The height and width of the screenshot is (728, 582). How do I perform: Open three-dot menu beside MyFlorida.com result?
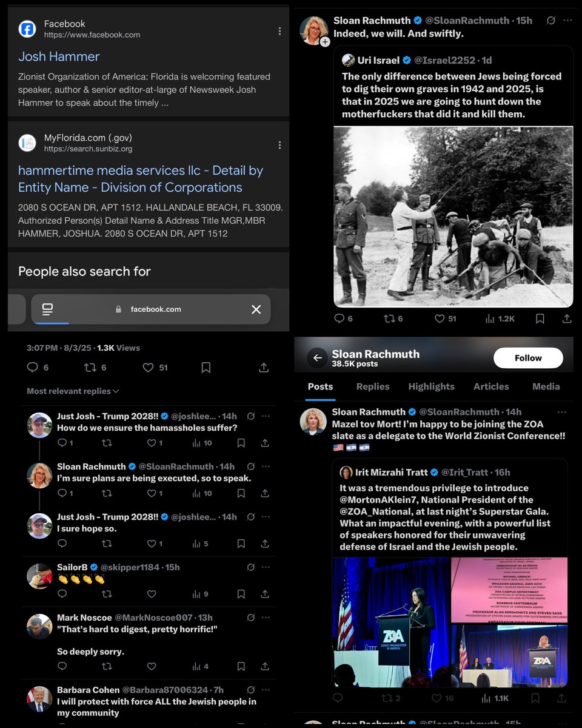(x=279, y=145)
